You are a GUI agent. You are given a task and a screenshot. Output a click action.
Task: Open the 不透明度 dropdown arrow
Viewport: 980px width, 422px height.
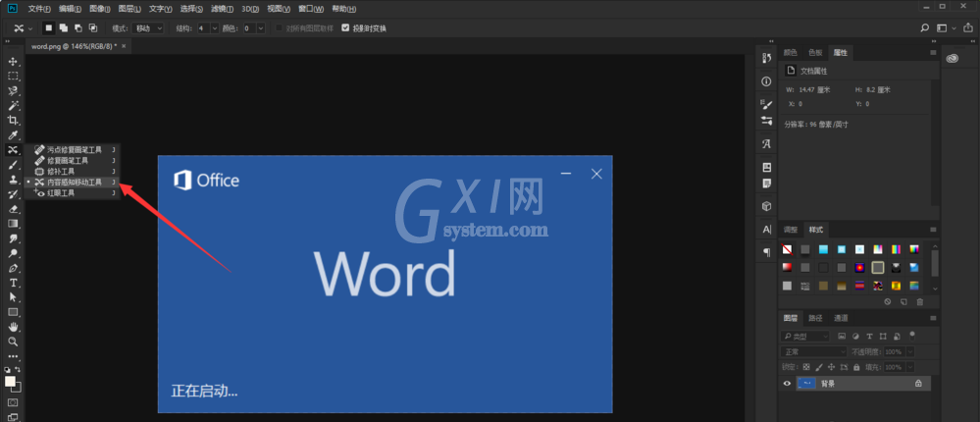point(909,352)
